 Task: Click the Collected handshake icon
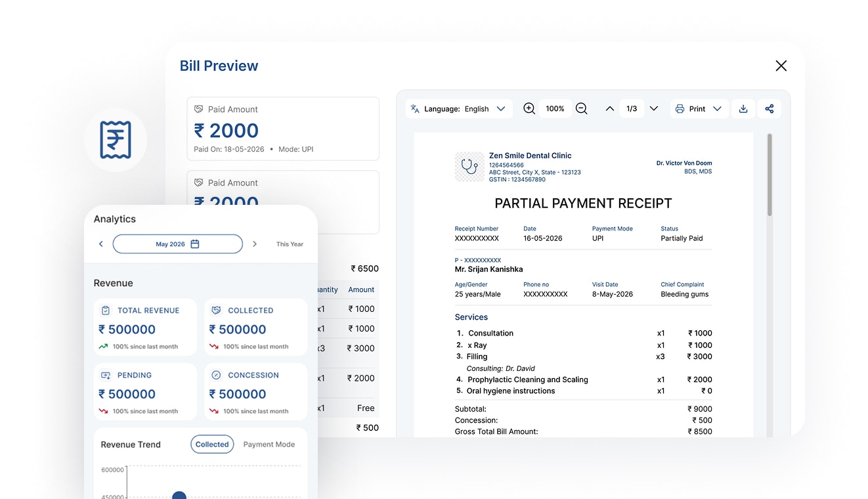[x=216, y=311]
